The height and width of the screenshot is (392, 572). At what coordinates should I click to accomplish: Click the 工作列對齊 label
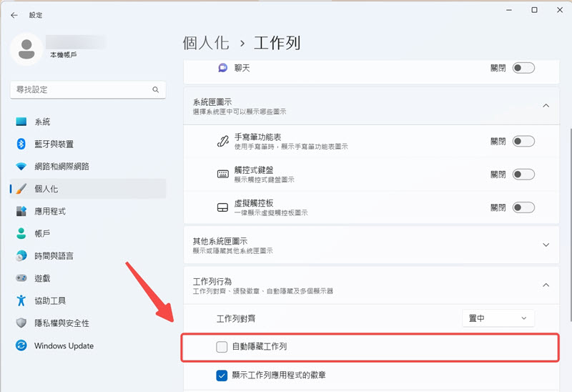coord(236,318)
